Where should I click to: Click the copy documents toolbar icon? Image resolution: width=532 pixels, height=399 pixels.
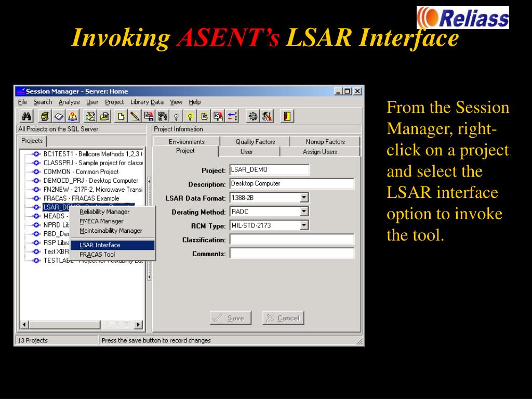coord(105,116)
